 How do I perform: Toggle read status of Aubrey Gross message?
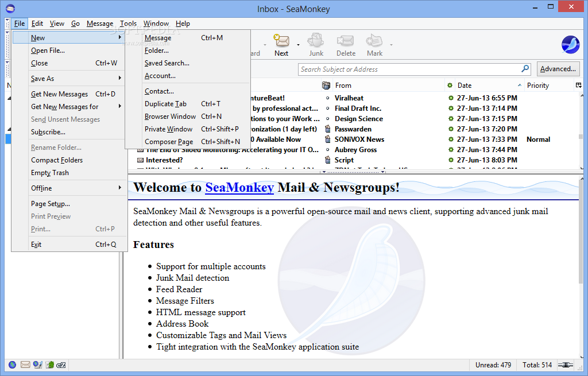coord(451,150)
